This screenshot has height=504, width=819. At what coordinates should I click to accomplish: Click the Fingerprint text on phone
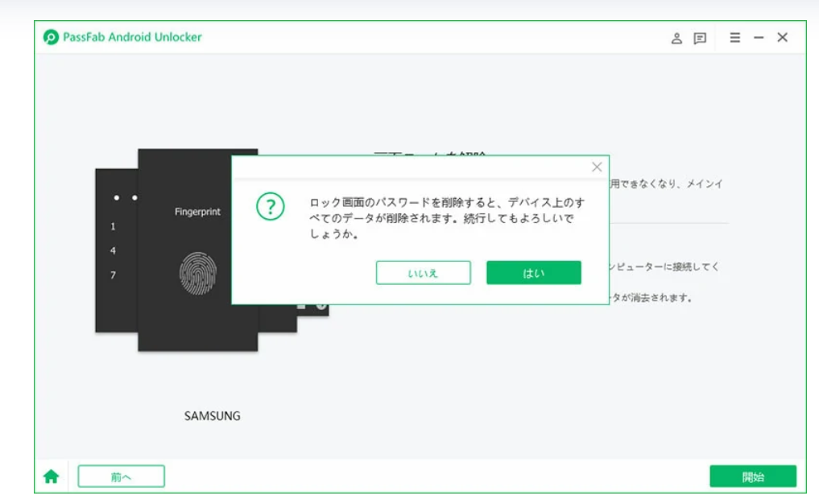(197, 212)
